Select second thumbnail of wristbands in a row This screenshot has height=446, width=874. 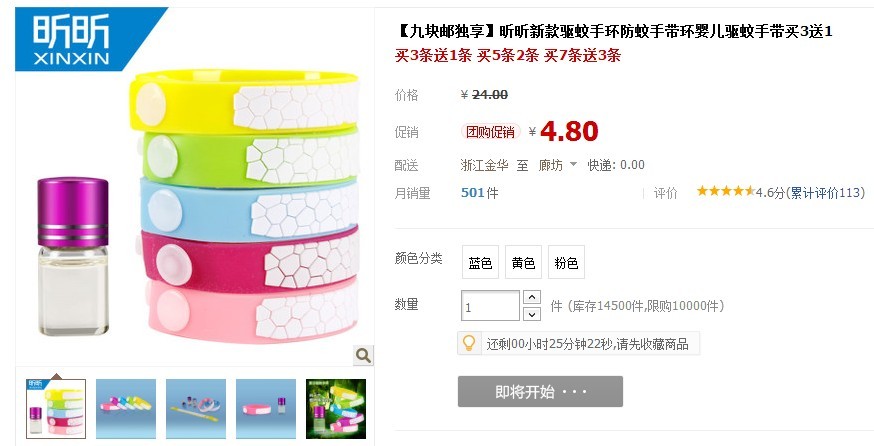point(126,409)
